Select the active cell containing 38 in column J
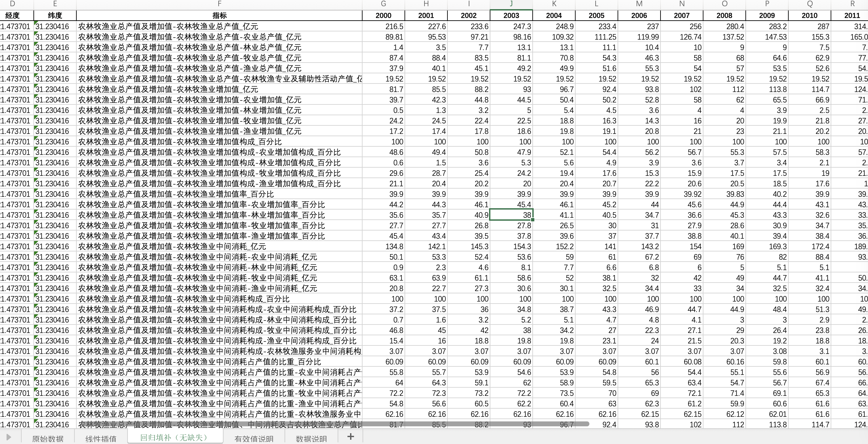868x444 pixels. pyautogui.click(x=511, y=215)
